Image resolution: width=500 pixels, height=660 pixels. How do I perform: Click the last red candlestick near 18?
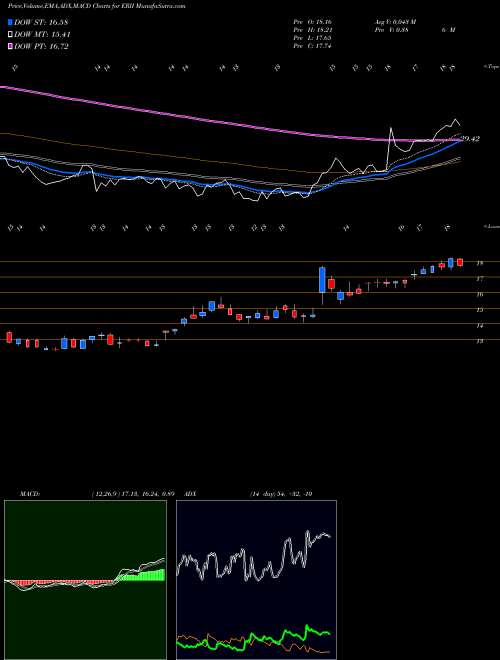coord(460,262)
